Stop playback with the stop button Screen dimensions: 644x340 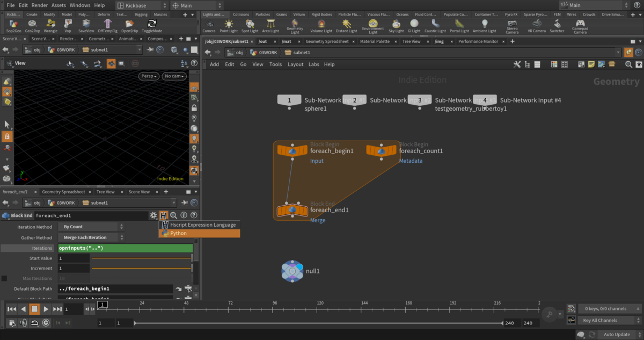(x=34, y=309)
